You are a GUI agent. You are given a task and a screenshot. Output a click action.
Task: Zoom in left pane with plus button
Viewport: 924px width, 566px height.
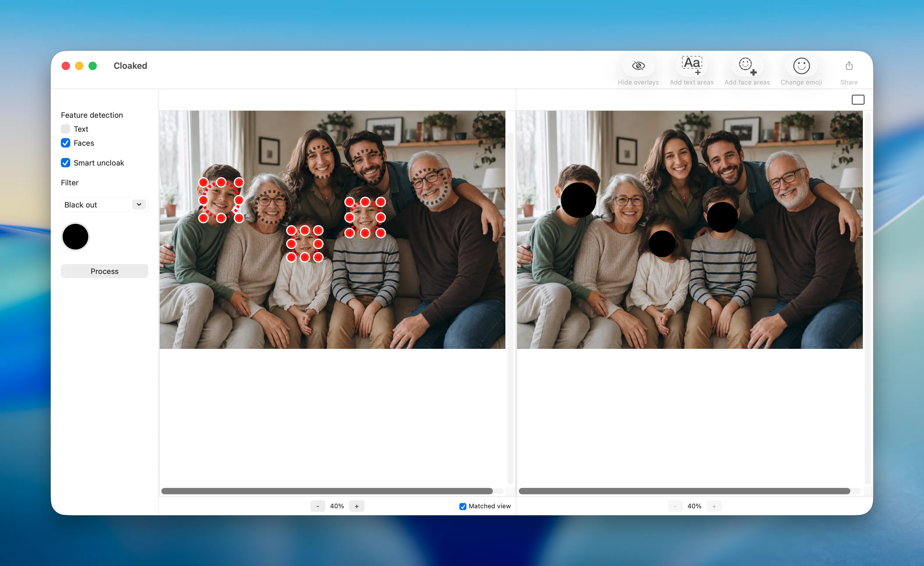(357, 506)
